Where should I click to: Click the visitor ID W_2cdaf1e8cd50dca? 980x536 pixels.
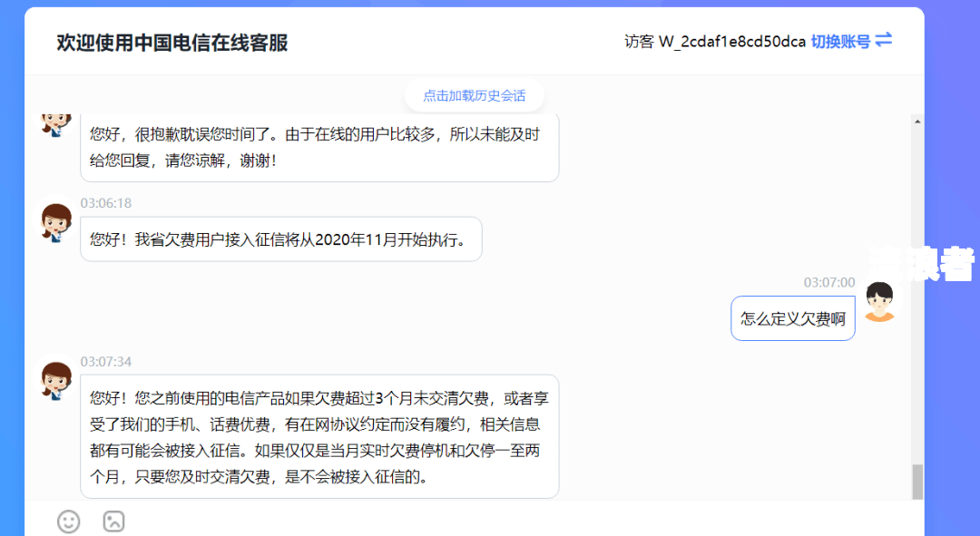pyautogui.click(x=732, y=42)
